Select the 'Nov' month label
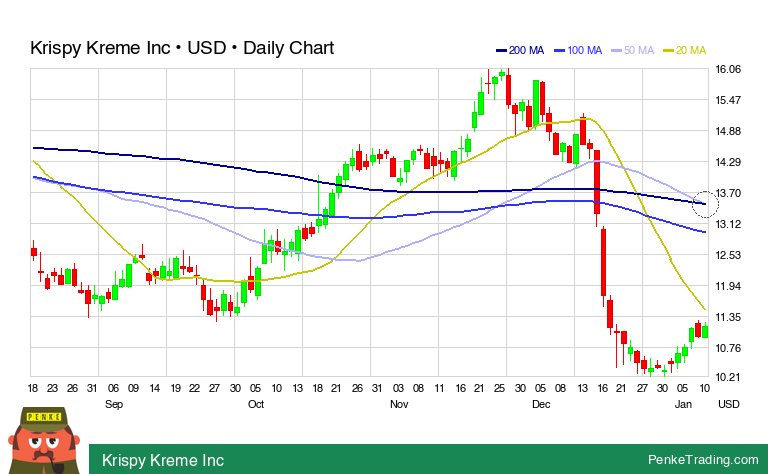 click(399, 404)
